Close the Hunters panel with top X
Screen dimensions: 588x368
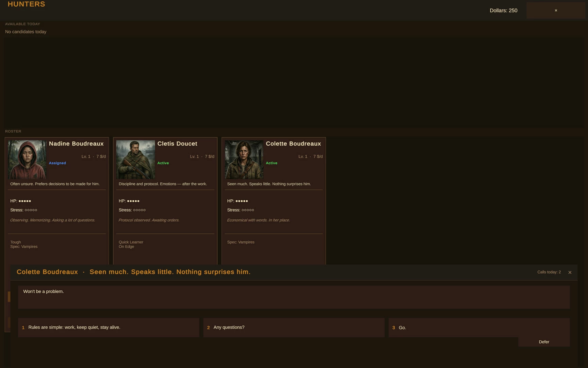(556, 11)
